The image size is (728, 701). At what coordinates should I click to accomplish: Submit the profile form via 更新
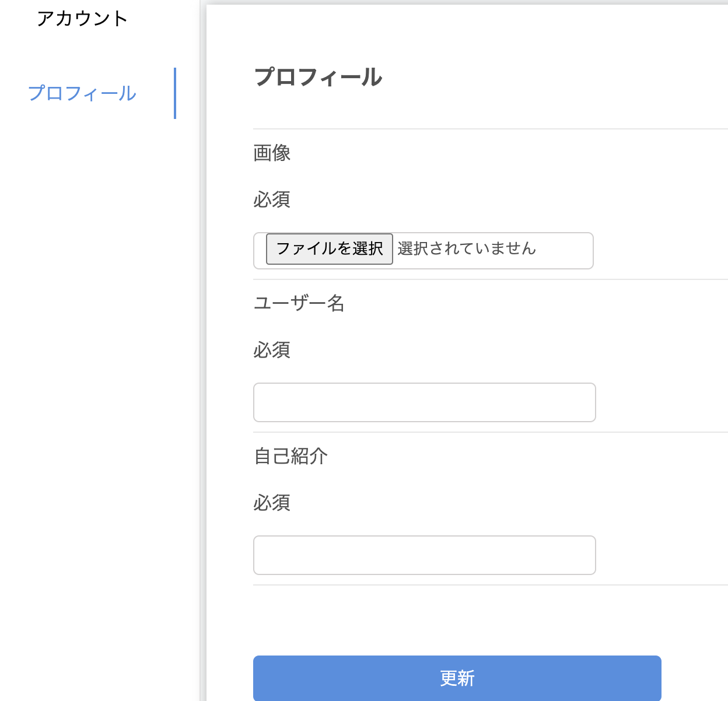tap(457, 678)
